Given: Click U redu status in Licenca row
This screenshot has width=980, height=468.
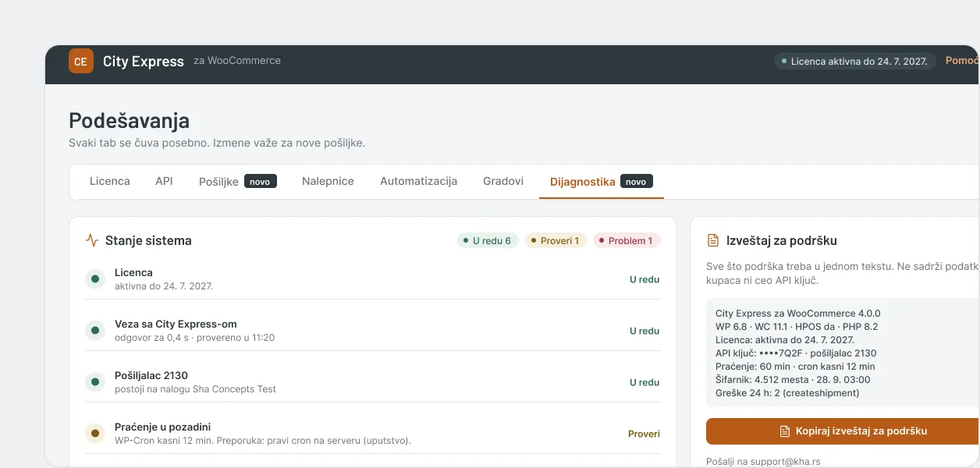Looking at the screenshot, I should pyautogui.click(x=644, y=279).
